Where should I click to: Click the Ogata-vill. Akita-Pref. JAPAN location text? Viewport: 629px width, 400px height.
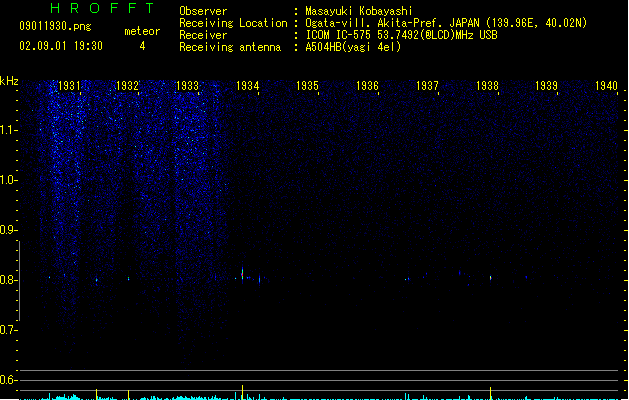[446, 23]
